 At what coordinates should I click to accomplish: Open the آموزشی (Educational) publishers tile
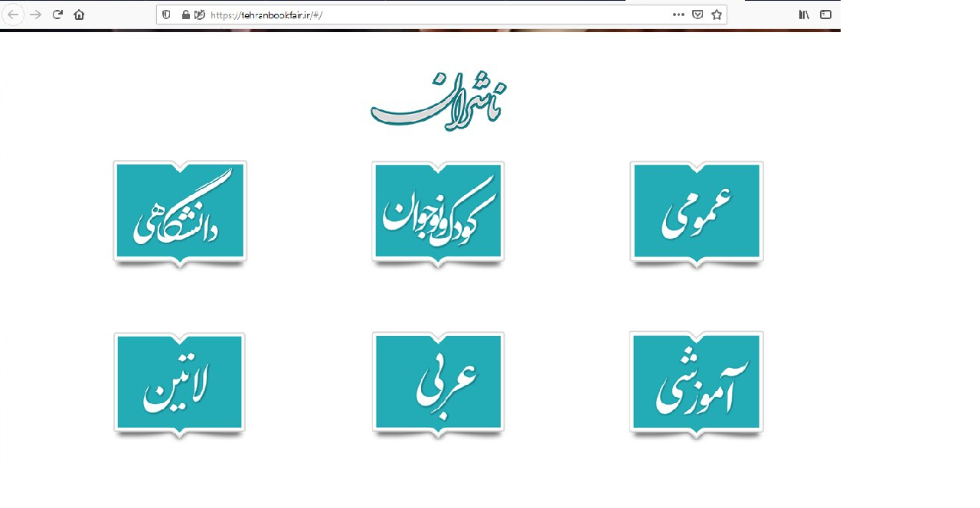(697, 385)
